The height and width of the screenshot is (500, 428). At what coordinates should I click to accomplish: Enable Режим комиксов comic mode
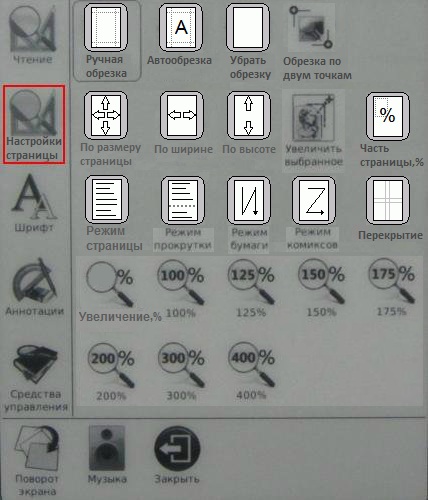click(314, 201)
